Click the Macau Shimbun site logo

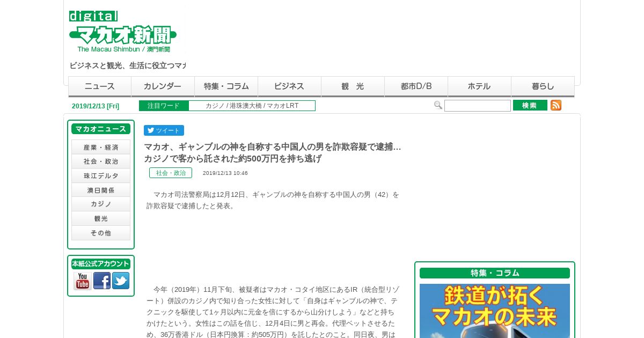coord(123,32)
